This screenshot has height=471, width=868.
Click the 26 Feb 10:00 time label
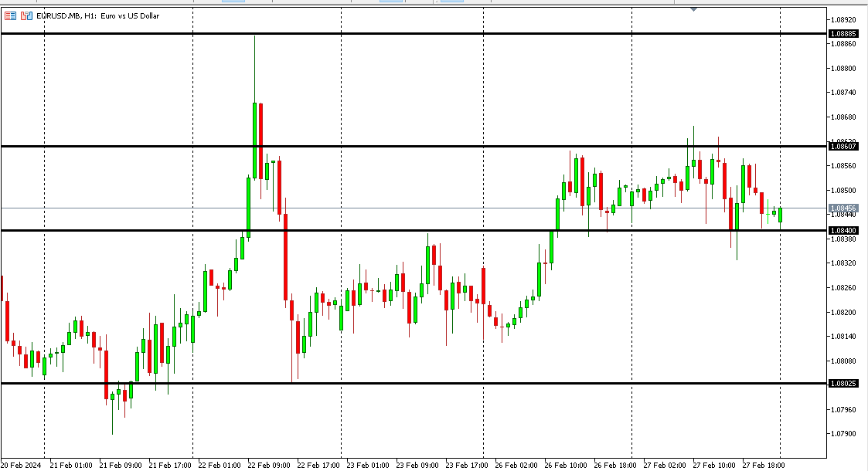(x=566, y=466)
